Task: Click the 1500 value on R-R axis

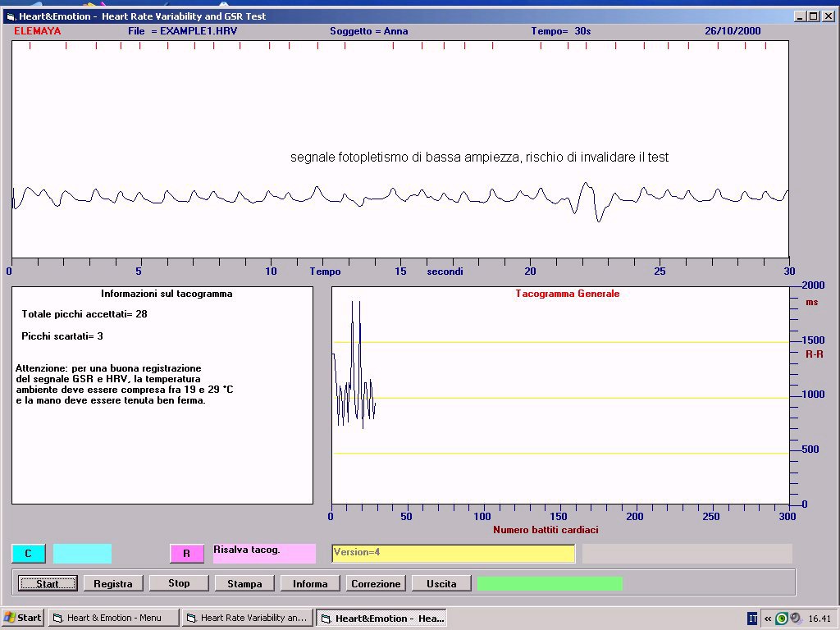Action: (x=813, y=340)
